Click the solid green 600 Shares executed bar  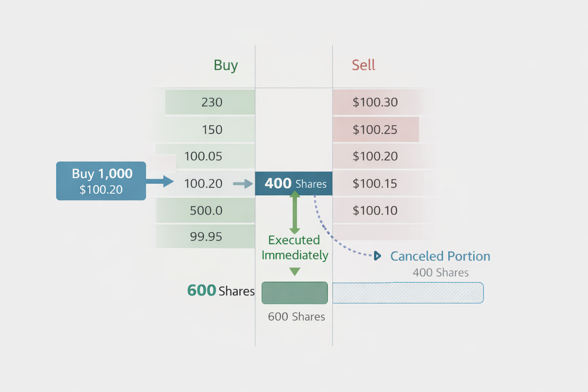[294, 293]
